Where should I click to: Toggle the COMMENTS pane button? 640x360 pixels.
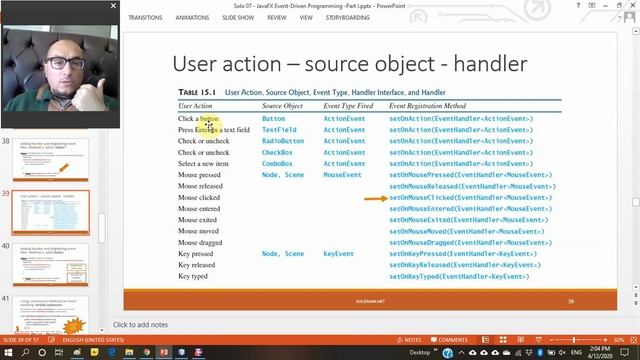pos(449,340)
